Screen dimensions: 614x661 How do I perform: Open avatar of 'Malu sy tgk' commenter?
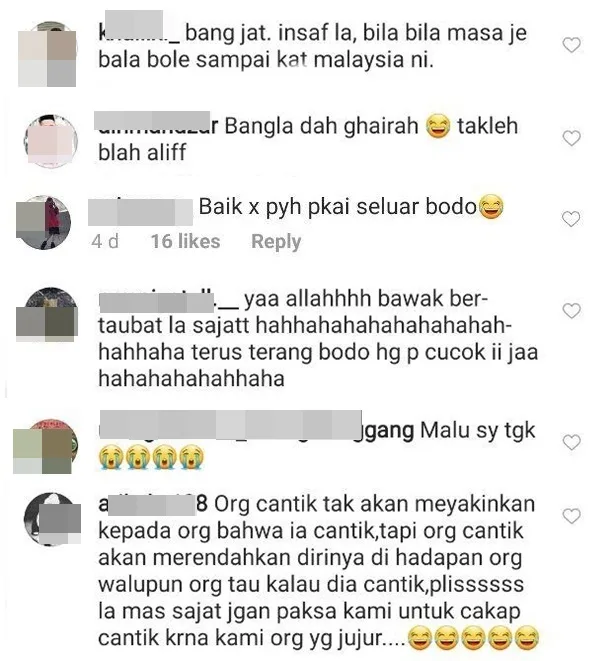[46, 446]
